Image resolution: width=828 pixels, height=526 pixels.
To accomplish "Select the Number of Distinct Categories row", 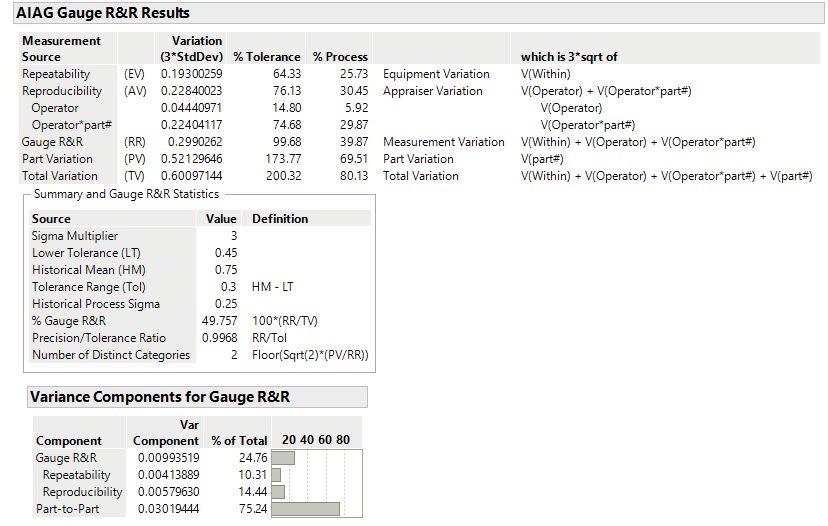I will tap(200, 354).
